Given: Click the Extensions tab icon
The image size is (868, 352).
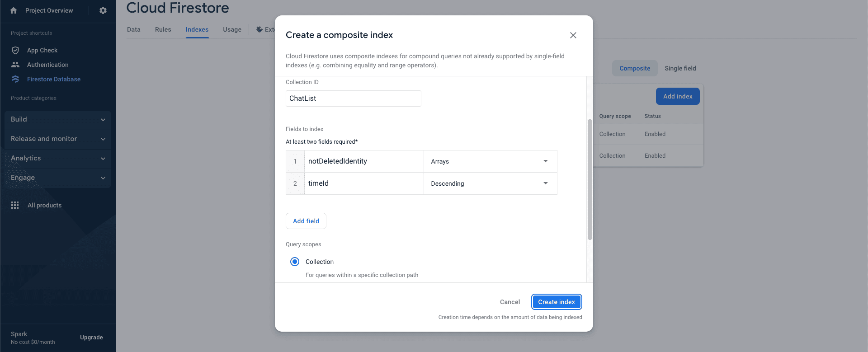Looking at the screenshot, I should [259, 29].
